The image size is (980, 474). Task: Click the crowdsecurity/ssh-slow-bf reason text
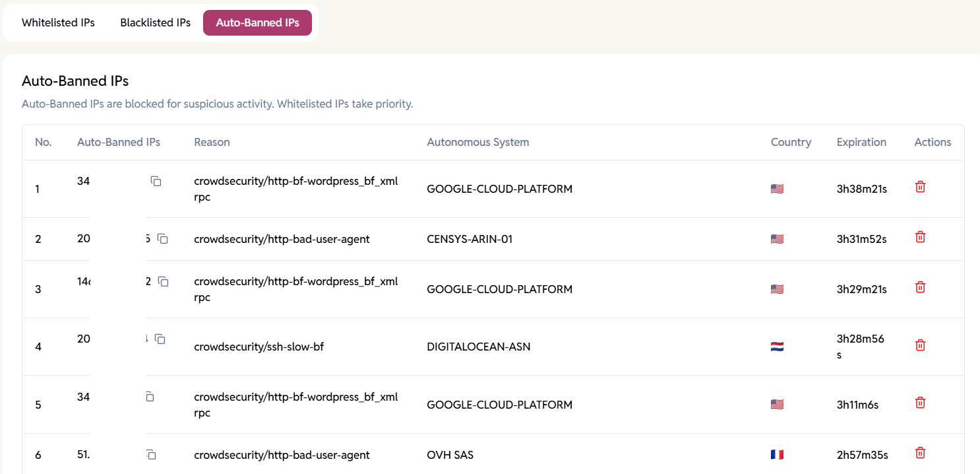259,347
